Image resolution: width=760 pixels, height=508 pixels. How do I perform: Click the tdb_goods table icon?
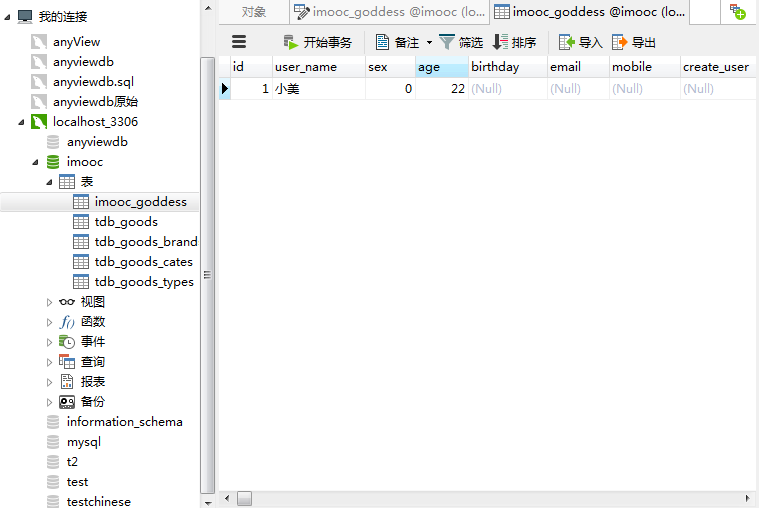[x=81, y=222]
